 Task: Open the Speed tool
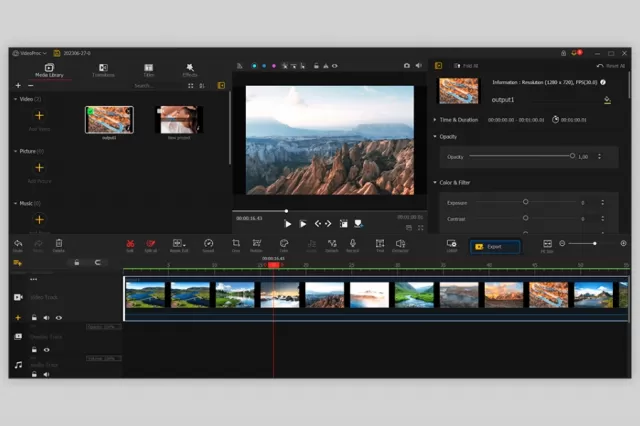point(209,245)
